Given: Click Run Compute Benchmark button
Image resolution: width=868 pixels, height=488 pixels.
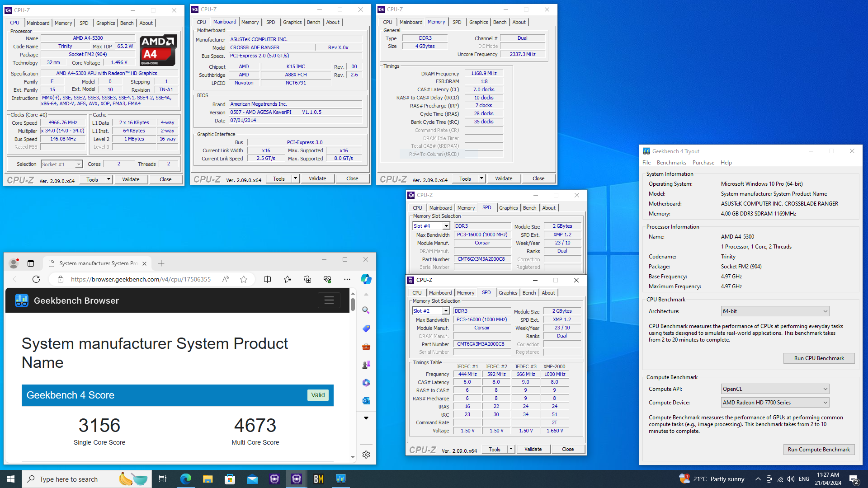Looking at the screenshot, I should [x=819, y=450].
